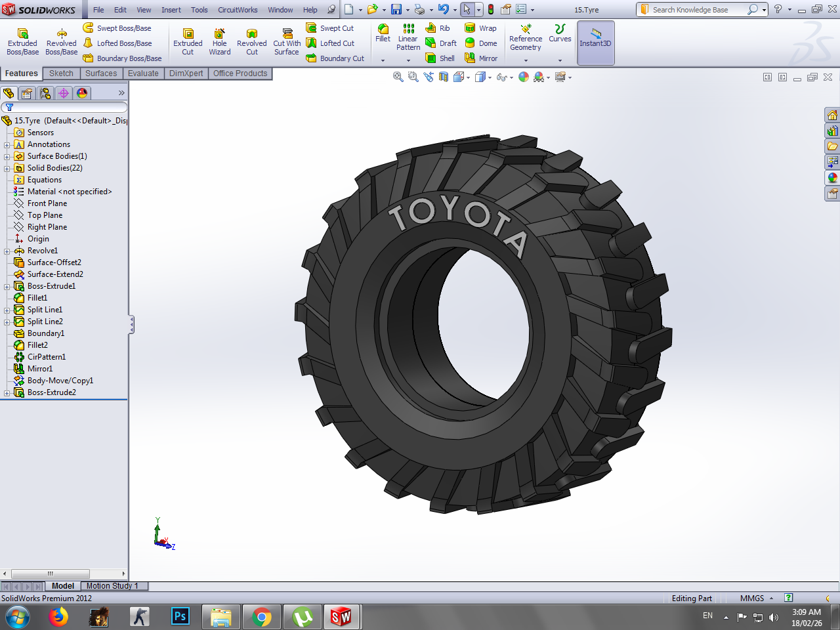840x630 pixels.
Task: Open Google Chrome from the taskbar
Action: [x=262, y=617]
